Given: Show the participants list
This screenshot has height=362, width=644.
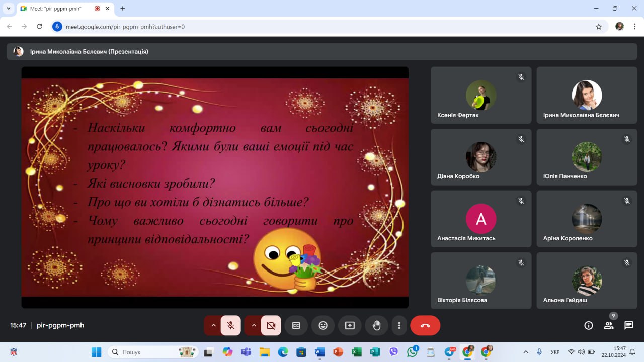Looking at the screenshot, I should pos(609,325).
